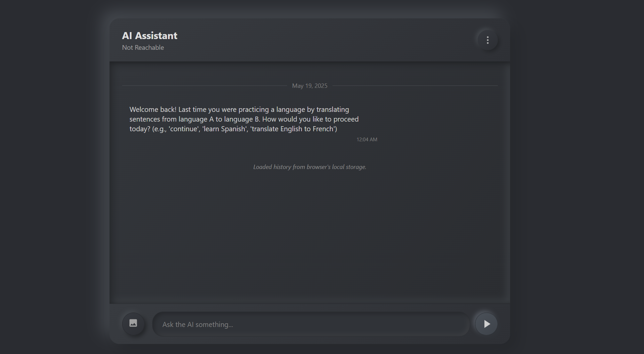Viewport: 644px width, 354px height.
Task: Open the three-dot options menu
Action: pyautogui.click(x=487, y=40)
